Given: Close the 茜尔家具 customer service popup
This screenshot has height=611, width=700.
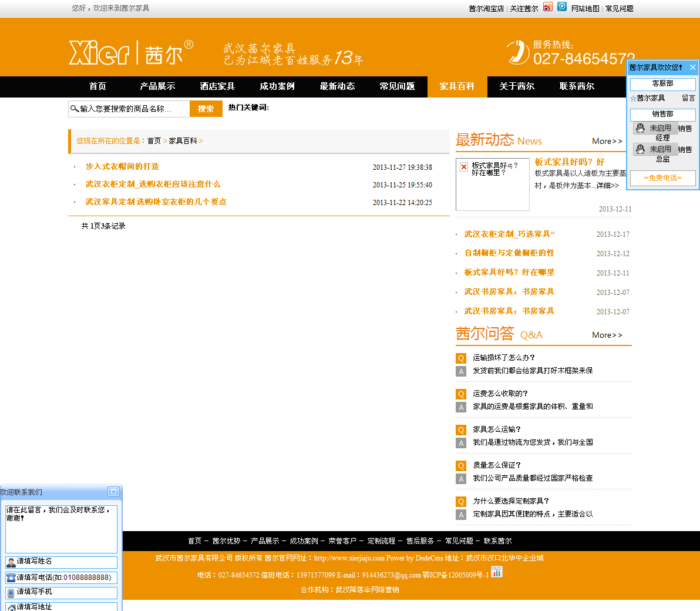Looking at the screenshot, I should [692, 68].
